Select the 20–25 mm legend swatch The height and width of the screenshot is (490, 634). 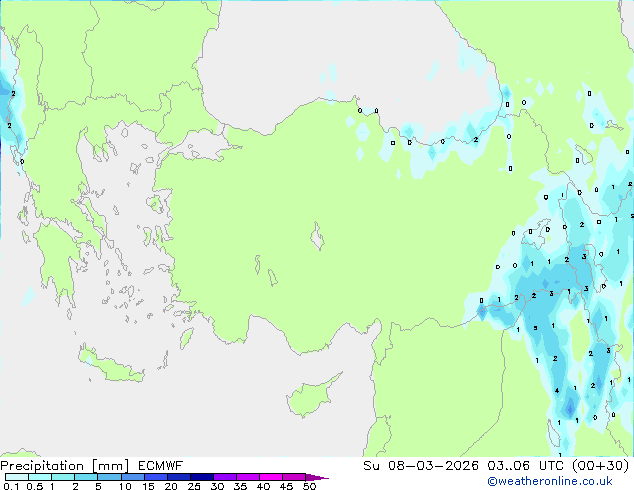coord(178,477)
